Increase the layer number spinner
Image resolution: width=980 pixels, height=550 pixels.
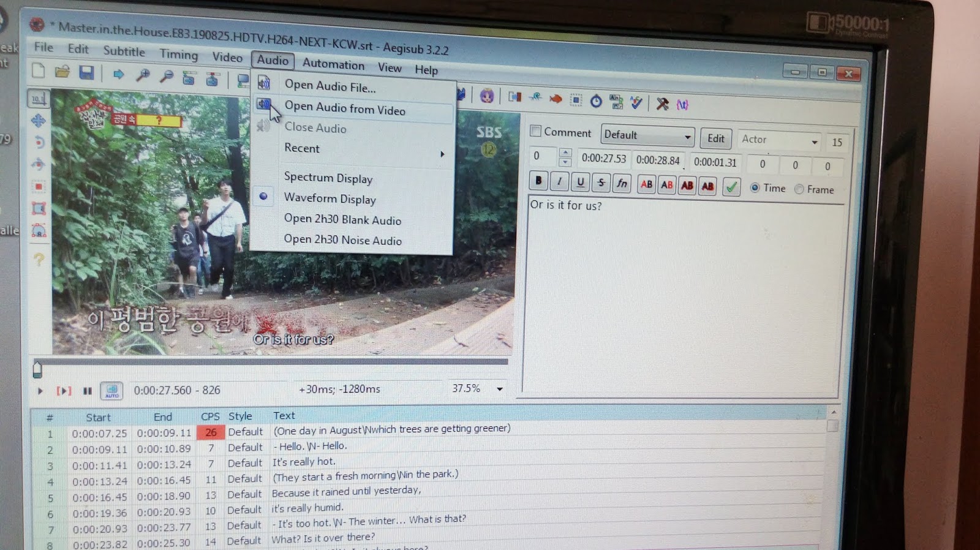coord(565,152)
